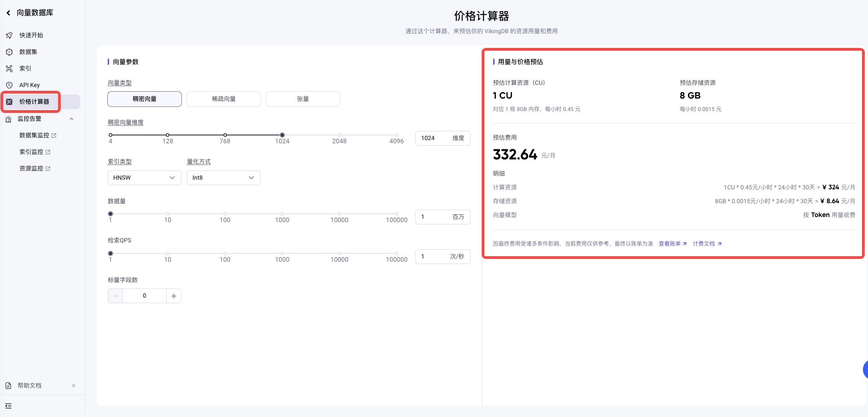The width and height of the screenshot is (868, 417).
Task: Go to 数据集 in the sidebar
Action: [x=28, y=52]
